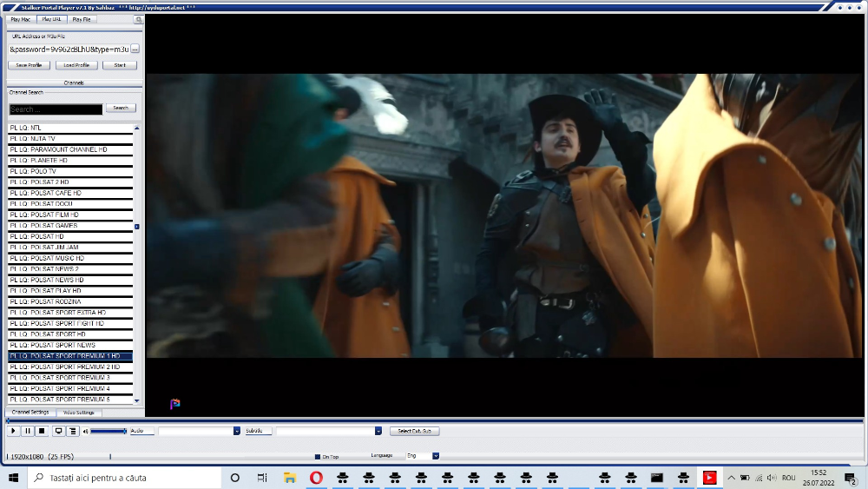Click the browse button next to URL field

135,50
